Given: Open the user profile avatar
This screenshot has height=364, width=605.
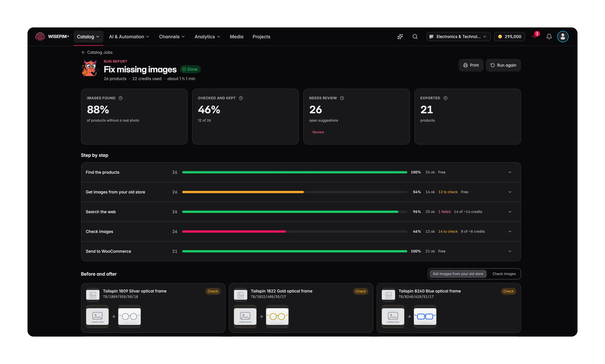Looking at the screenshot, I should pos(563,37).
